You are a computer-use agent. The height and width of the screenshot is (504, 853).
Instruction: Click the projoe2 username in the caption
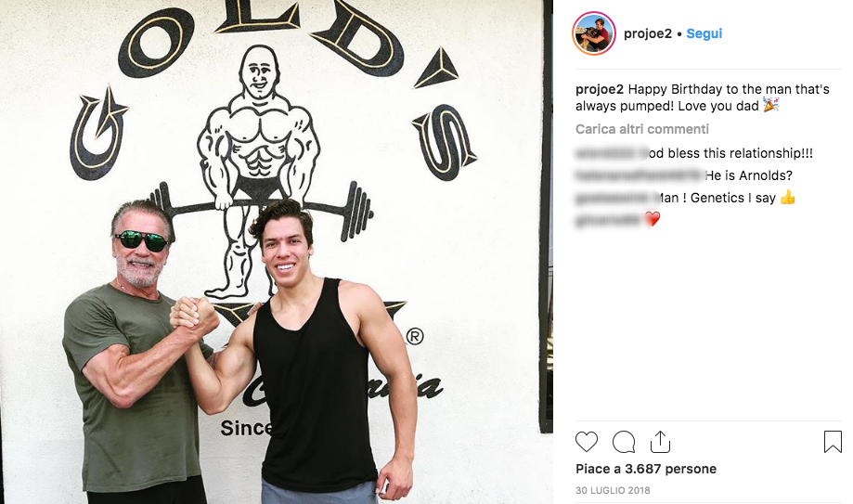[600, 89]
